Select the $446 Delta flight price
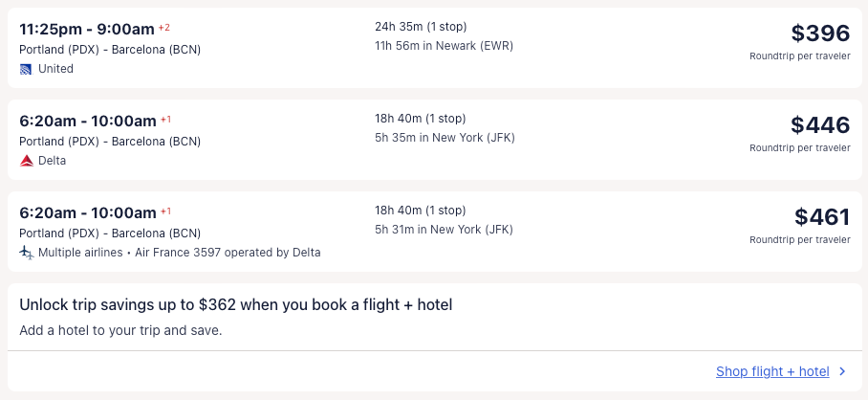The width and height of the screenshot is (868, 400). click(x=820, y=125)
